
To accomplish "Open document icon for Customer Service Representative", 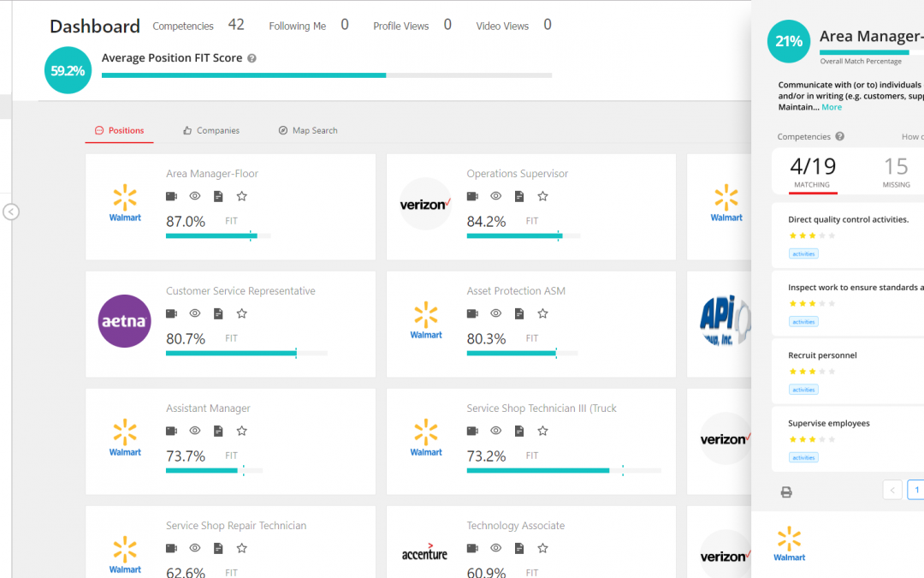I will (x=218, y=313).
